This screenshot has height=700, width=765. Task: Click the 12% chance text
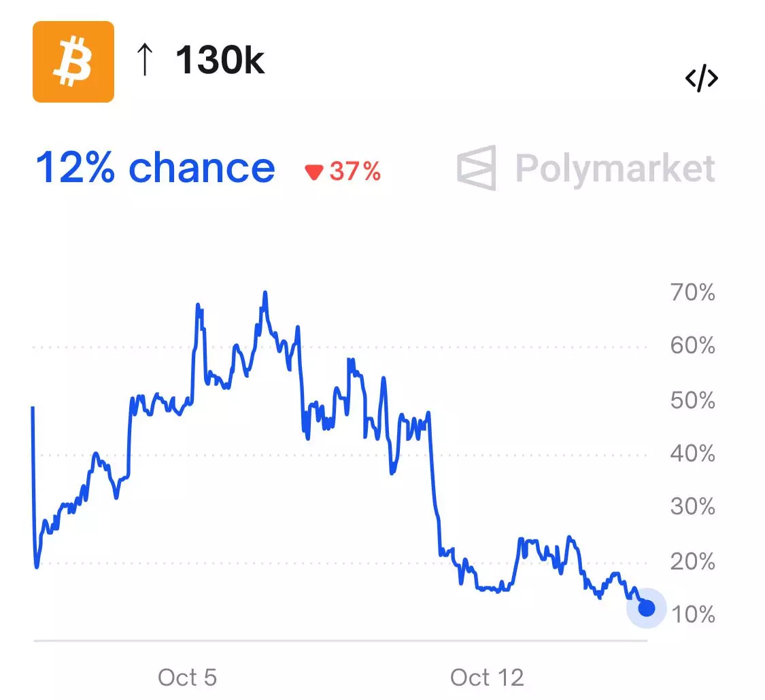155,167
